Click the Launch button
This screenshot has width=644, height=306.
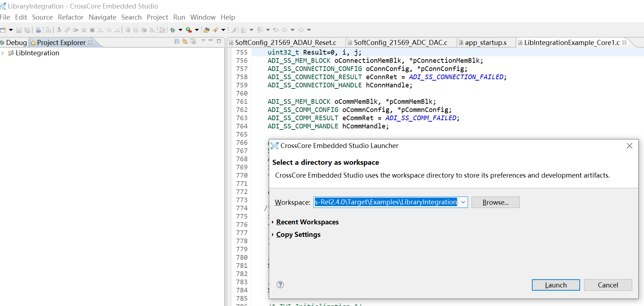pos(556,285)
